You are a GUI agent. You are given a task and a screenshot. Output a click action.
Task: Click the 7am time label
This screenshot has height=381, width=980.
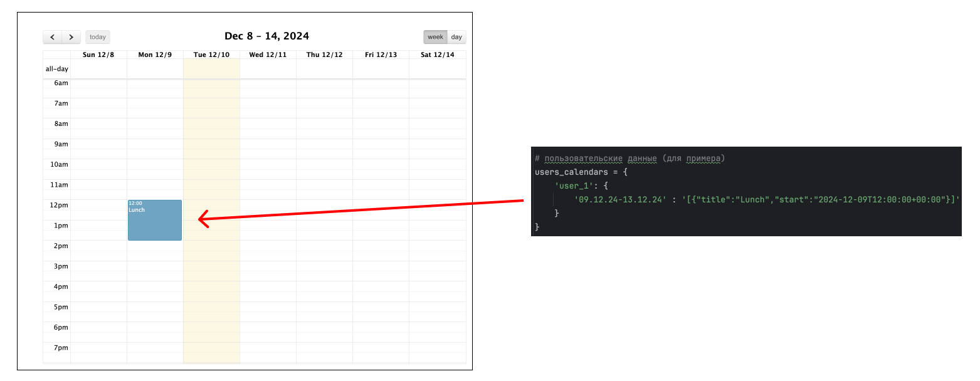61,103
